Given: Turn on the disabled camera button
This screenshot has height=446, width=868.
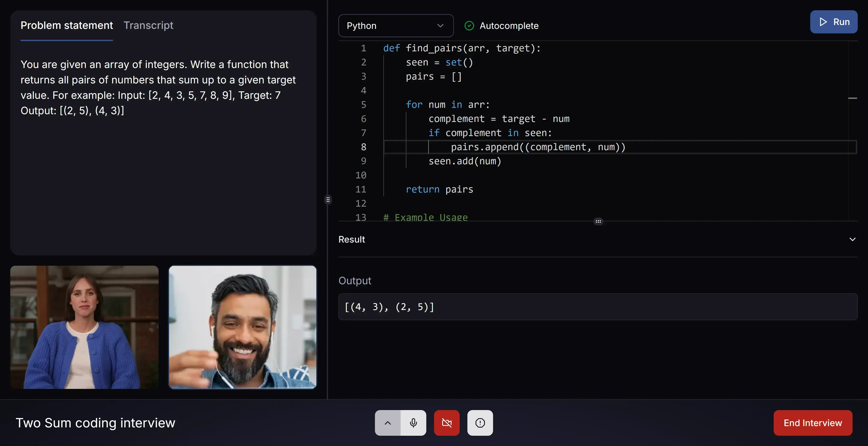Looking at the screenshot, I should click(446, 423).
